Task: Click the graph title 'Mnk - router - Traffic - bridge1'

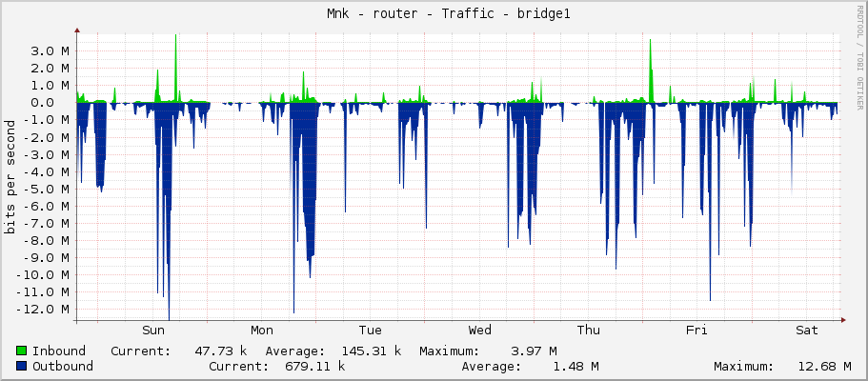Action: [449, 14]
